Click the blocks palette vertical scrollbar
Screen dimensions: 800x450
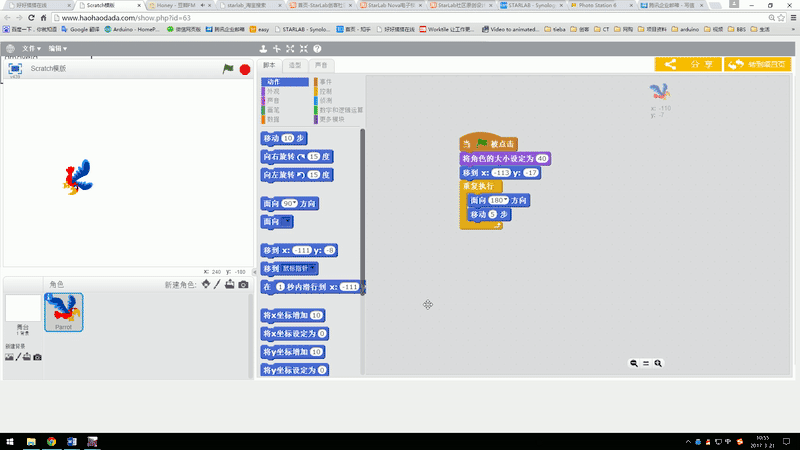pyautogui.click(x=363, y=212)
